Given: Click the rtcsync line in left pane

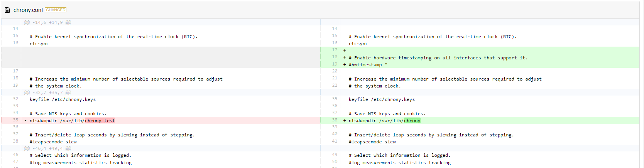Looking at the screenshot, I should 39,44.
